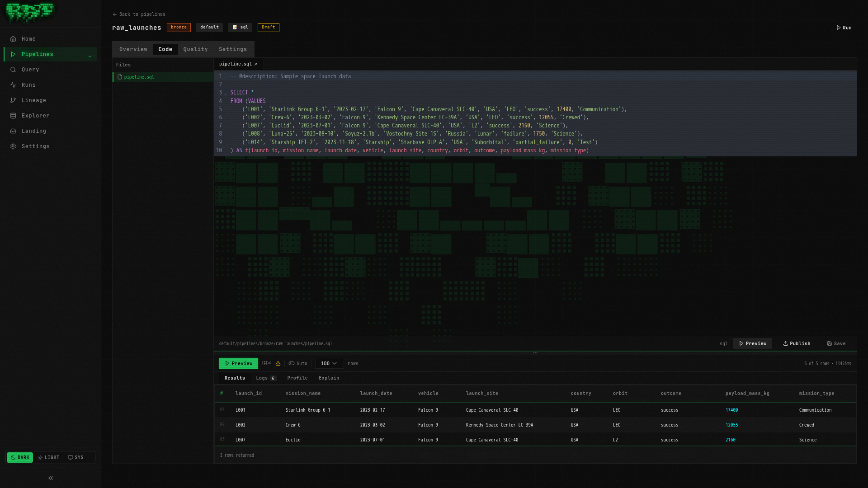Select the Pipelines icon in the sidebar
This screenshot has width=868, height=488.
tap(13, 54)
